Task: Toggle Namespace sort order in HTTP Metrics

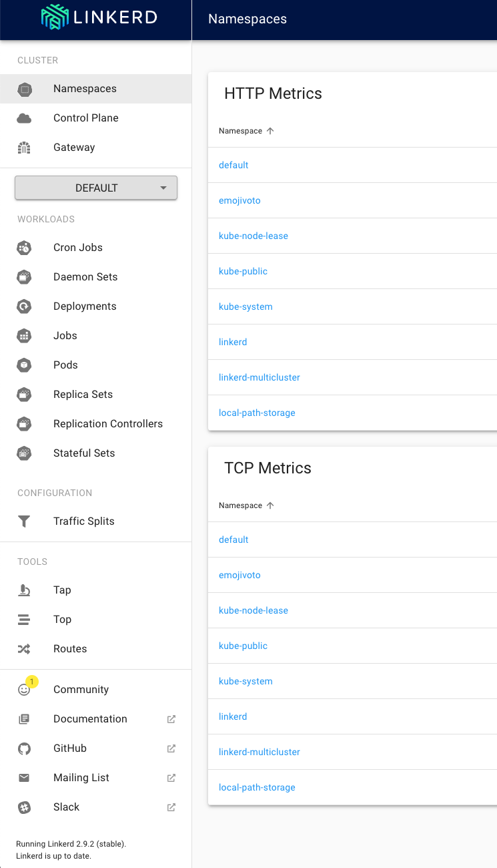Action: 270,131
